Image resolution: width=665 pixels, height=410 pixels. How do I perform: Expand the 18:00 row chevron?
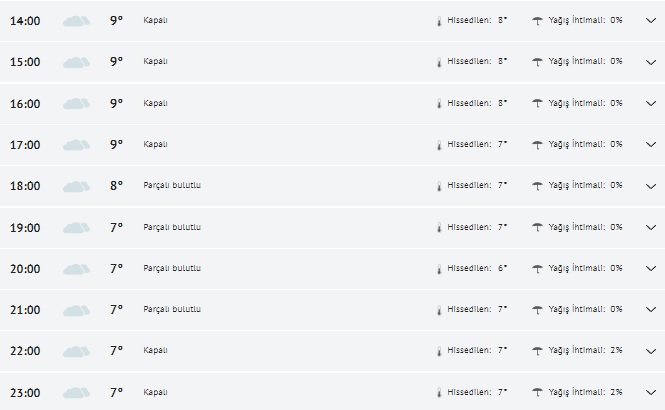point(650,186)
